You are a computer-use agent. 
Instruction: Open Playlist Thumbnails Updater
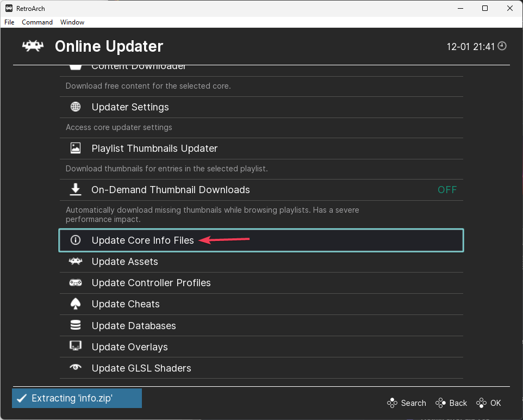tap(261, 149)
